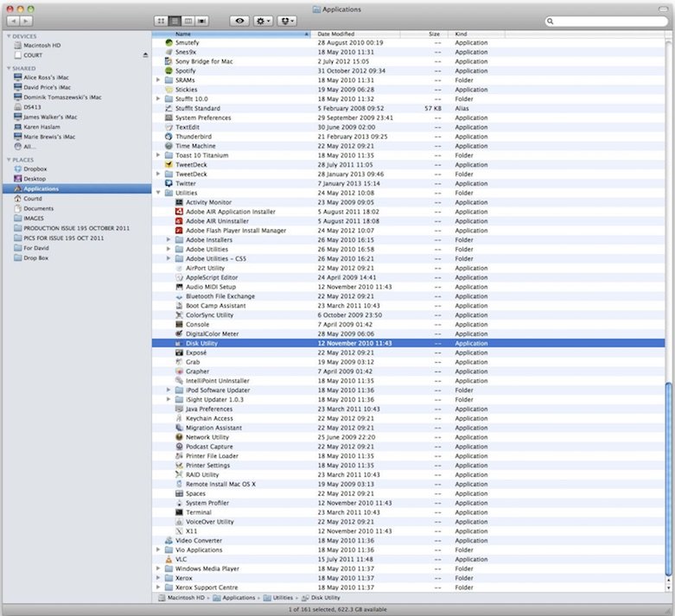Image resolution: width=675 pixels, height=616 pixels.
Task: Select the Activity Monitor icon
Action: (x=179, y=202)
